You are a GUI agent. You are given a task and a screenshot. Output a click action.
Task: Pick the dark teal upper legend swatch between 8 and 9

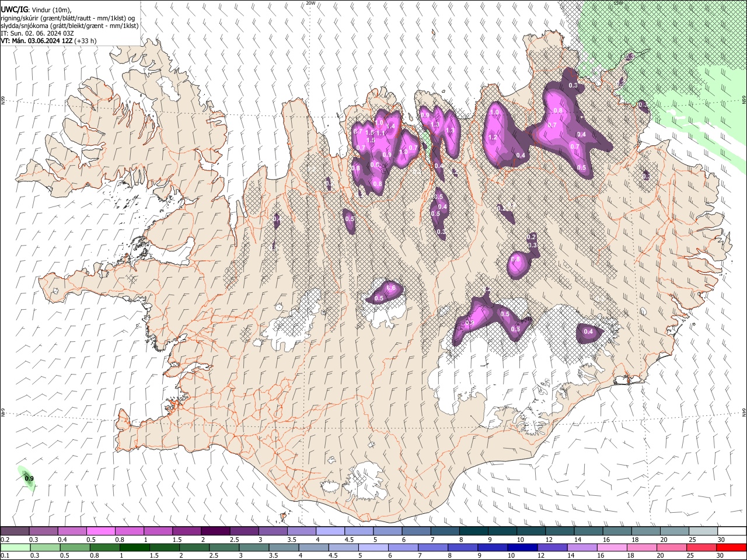click(x=474, y=531)
